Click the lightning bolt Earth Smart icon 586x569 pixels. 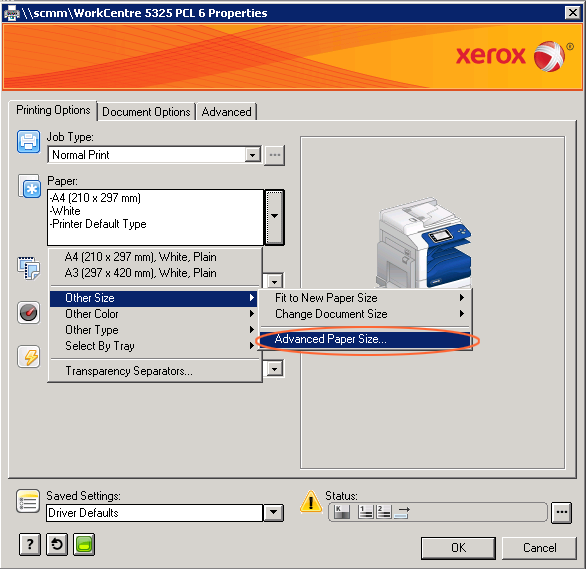[28, 356]
